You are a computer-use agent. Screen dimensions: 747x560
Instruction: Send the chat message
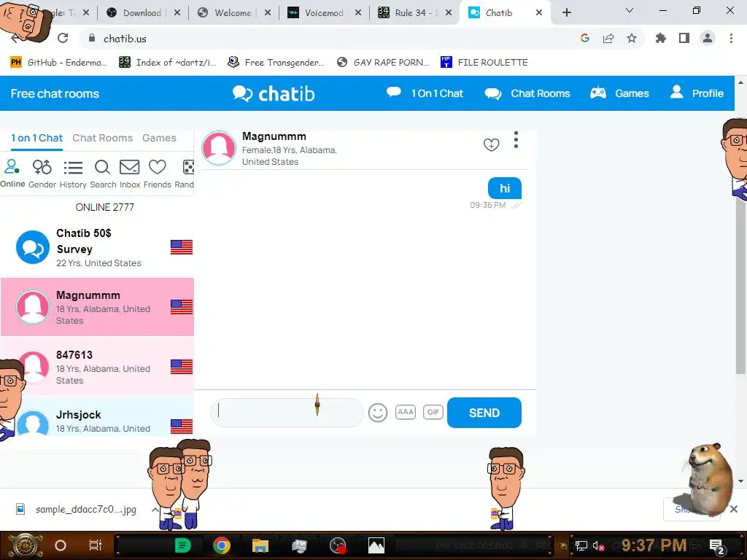(484, 413)
